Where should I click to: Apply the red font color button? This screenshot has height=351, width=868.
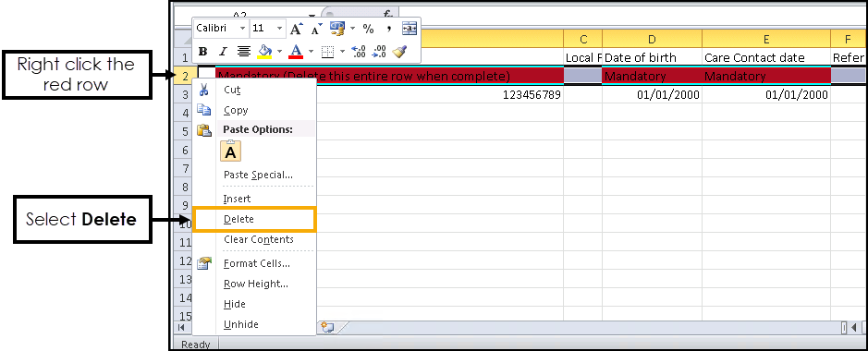point(296,52)
